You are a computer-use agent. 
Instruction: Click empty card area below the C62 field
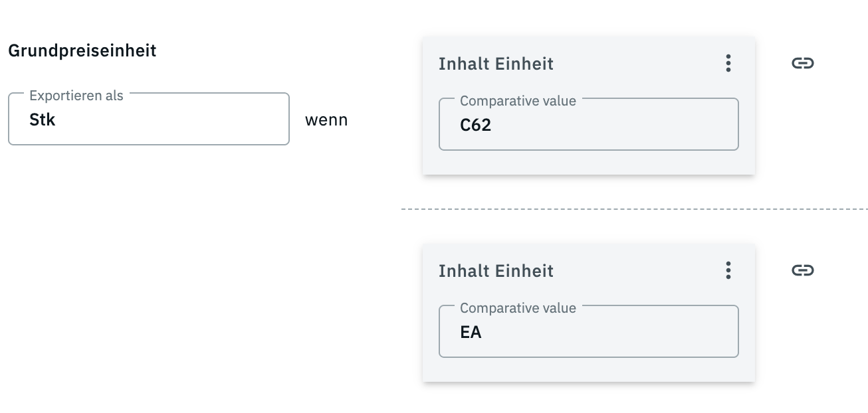coord(588,163)
